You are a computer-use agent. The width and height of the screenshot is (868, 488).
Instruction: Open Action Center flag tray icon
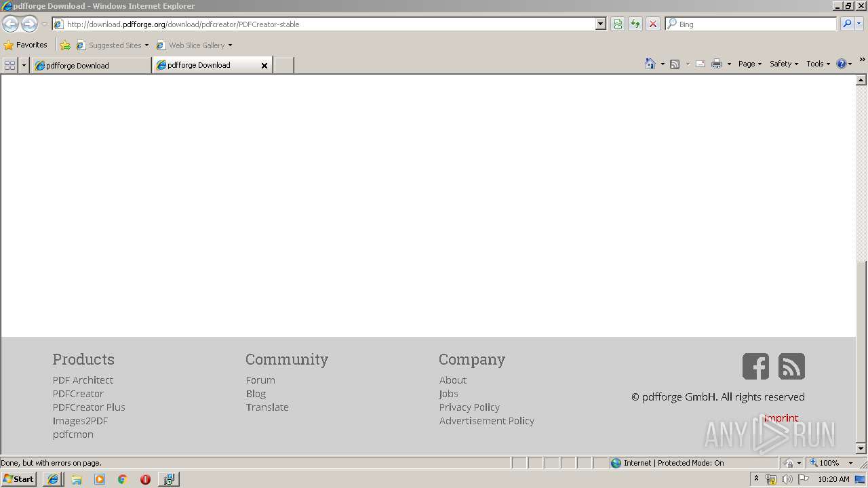point(804,479)
